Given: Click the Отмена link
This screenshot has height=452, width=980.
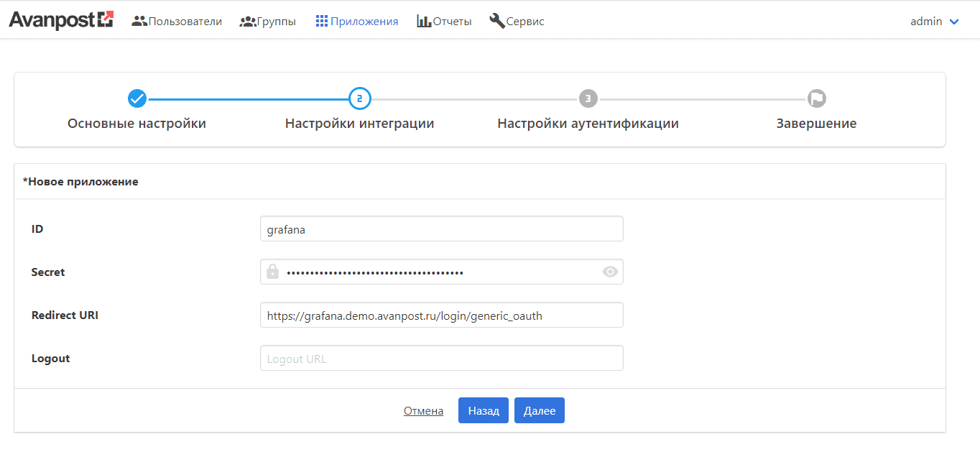Looking at the screenshot, I should [x=423, y=411].
